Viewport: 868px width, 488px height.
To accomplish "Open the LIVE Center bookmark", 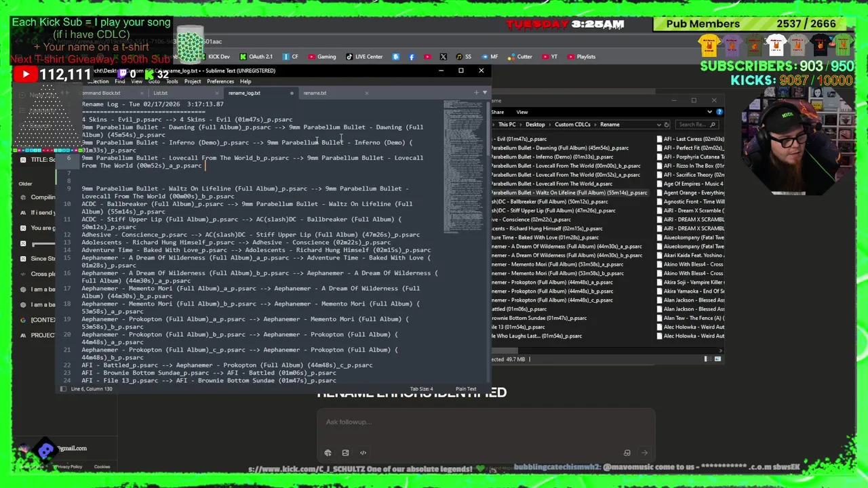I will point(364,57).
